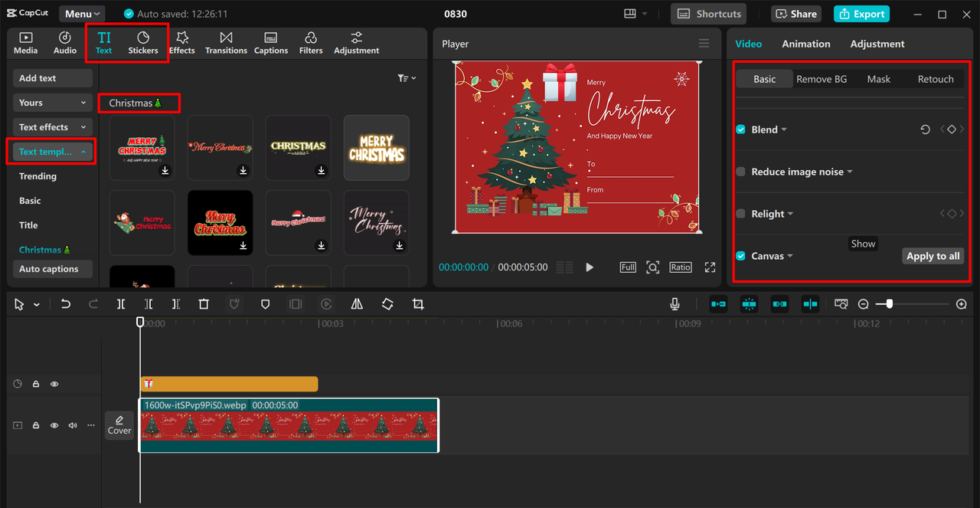
Task: Select the Trending category
Action: pyautogui.click(x=38, y=176)
